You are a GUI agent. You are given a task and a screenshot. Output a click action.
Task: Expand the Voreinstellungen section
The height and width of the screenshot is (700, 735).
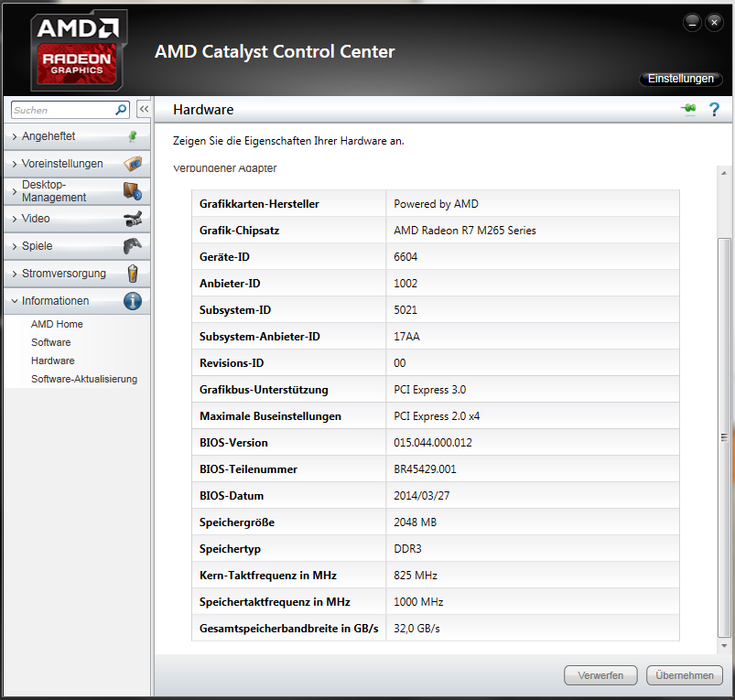[x=77, y=164]
